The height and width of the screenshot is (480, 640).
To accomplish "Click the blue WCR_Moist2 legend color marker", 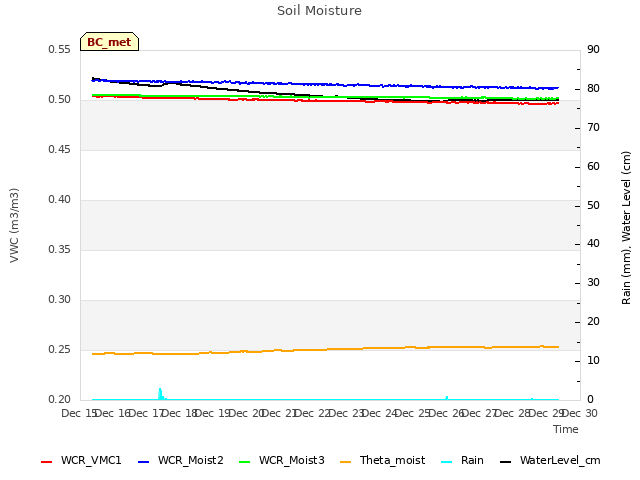I will click(x=144, y=462).
